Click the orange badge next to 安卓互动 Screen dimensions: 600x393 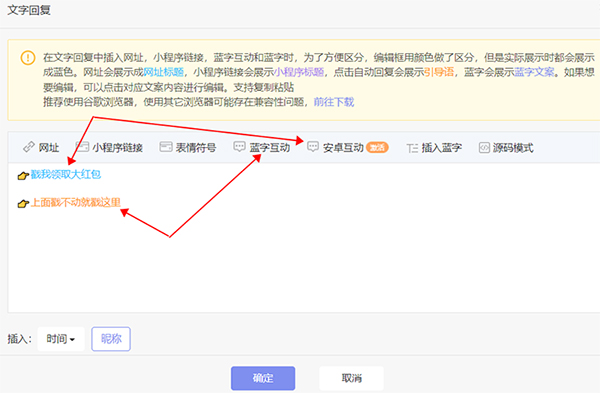point(377,147)
